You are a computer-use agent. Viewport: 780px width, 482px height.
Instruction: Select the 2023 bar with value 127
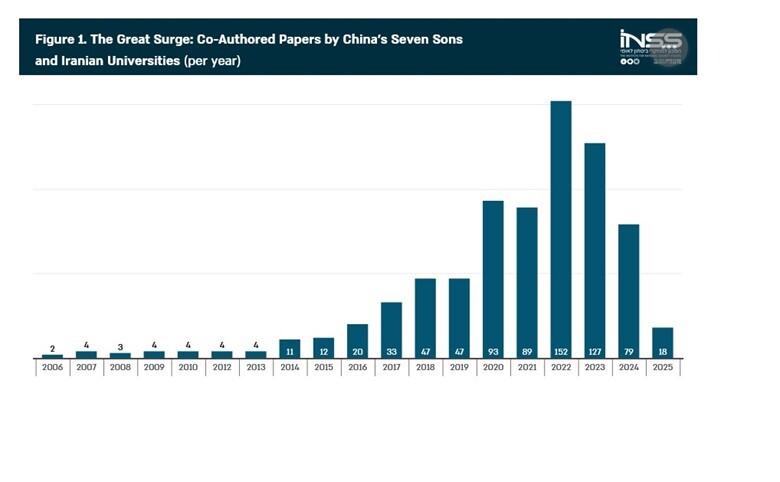pos(594,251)
